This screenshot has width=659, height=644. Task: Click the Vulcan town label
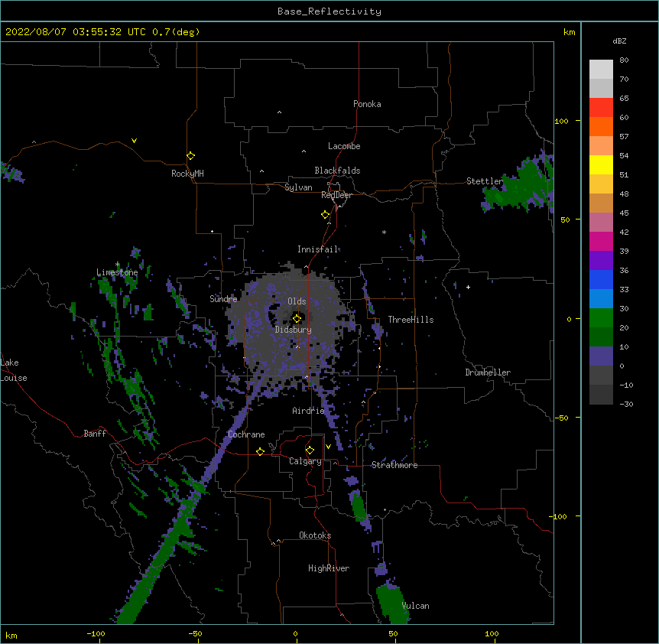415,606
